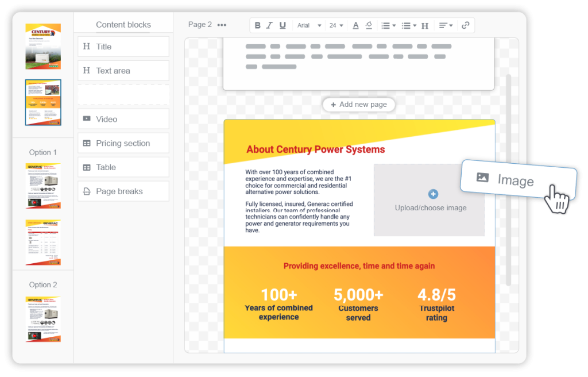Open the Arial font family dropdown

(308, 25)
